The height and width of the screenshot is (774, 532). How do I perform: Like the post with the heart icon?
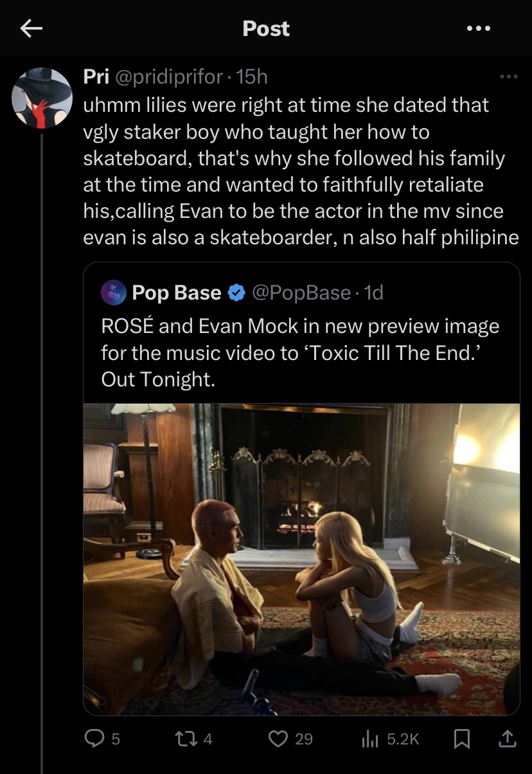278,739
